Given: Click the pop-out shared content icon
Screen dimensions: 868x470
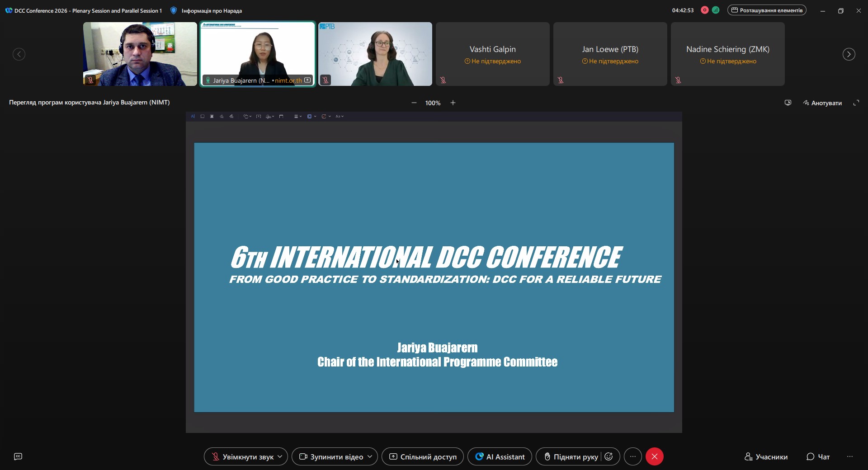Looking at the screenshot, I should point(788,103).
